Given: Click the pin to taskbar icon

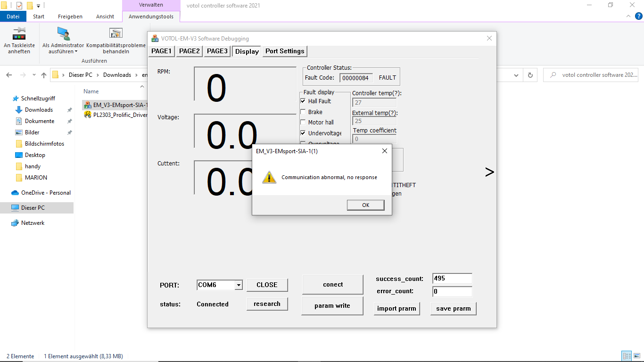Looking at the screenshot, I should click(19, 34).
